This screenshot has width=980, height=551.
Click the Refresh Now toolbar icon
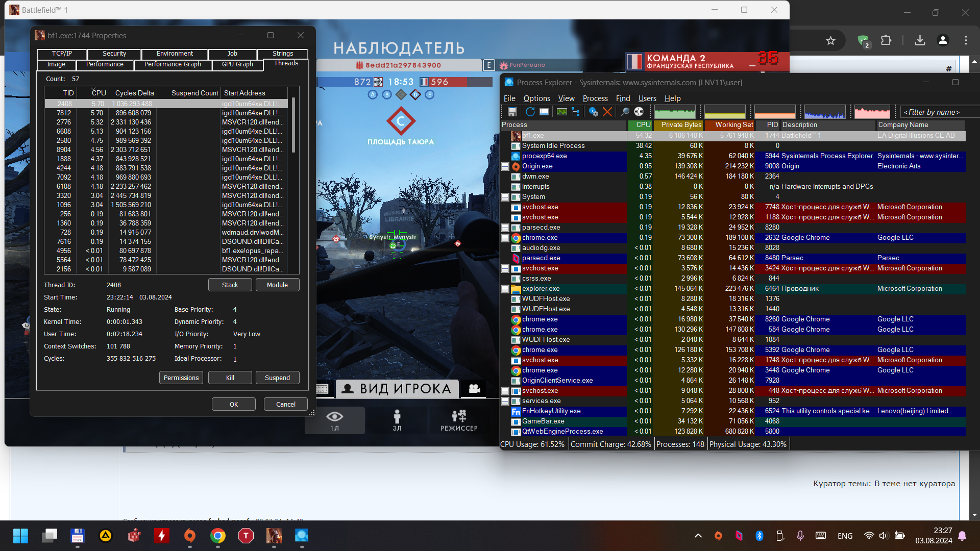click(x=530, y=112)
